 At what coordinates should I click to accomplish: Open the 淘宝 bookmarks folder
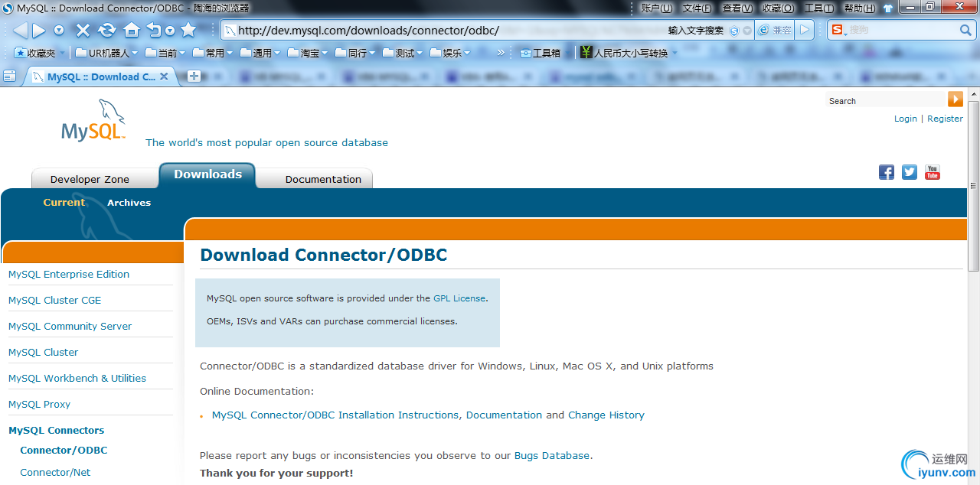pyautogui.click(x=307, y=53)
